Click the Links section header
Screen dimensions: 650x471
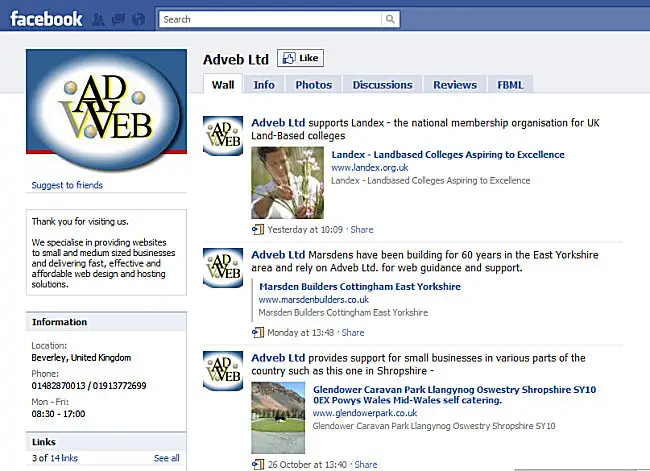[x=106, y=442]
